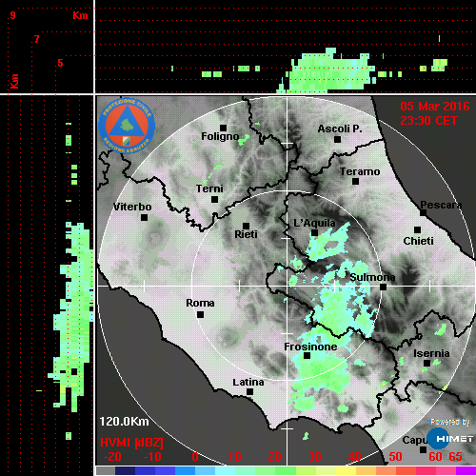
Task: Click the Ascoli P. city label
Action: 340,129
